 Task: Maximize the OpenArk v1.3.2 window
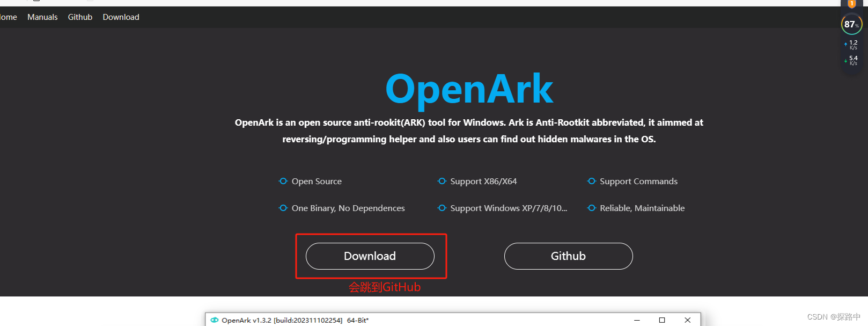(x=662, y=320)
